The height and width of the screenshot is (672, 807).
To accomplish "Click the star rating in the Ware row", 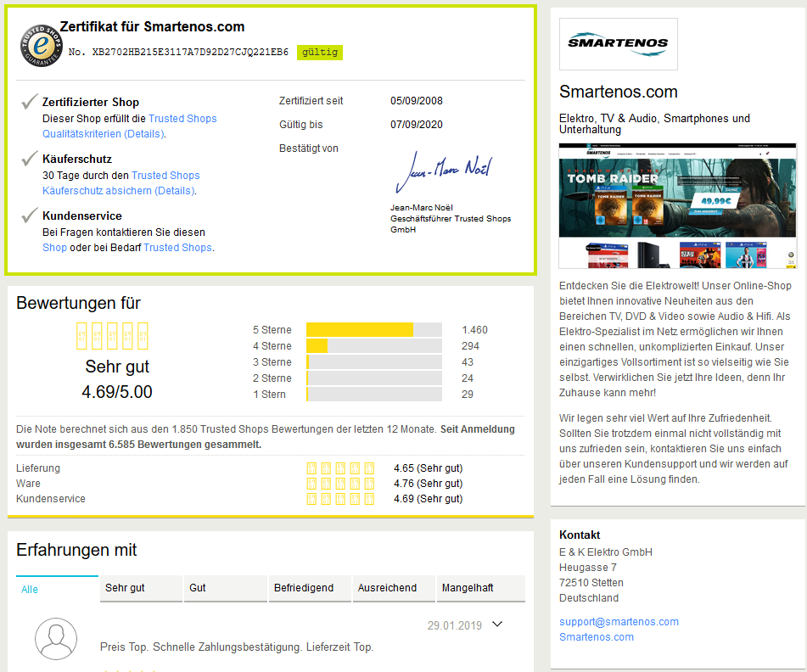I will pyautogui.click(x=340, y=484).
